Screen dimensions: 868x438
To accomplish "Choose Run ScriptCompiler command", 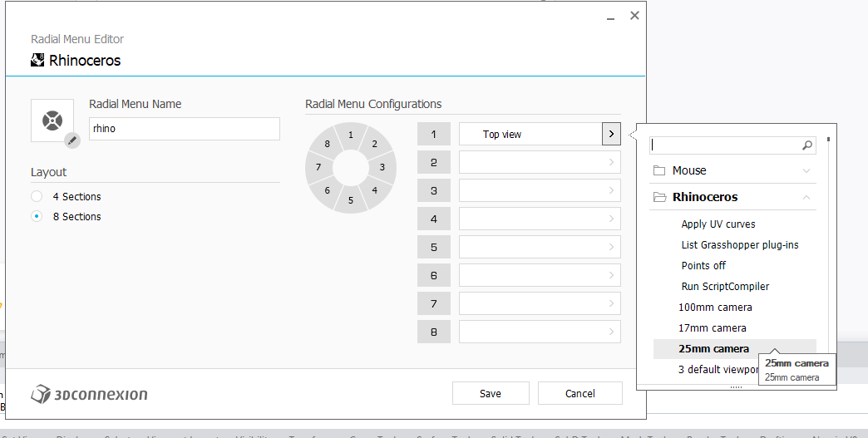I will (725, 287).
